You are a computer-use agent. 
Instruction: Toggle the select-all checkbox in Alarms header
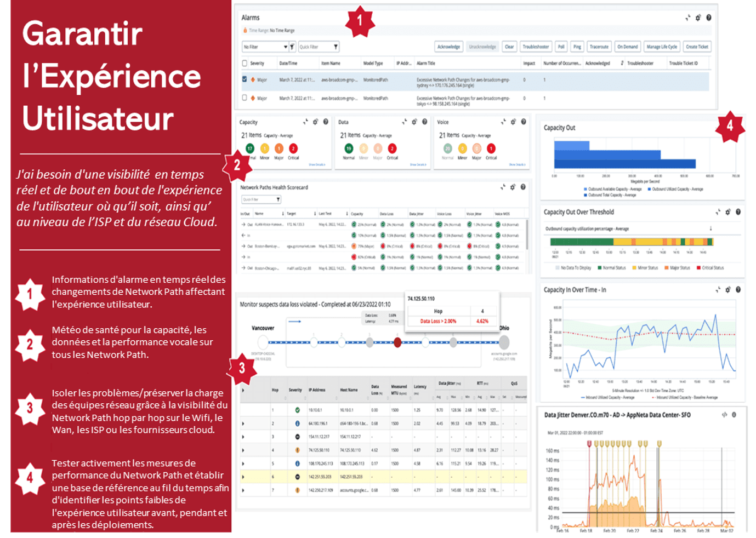(x=245, y=63)
